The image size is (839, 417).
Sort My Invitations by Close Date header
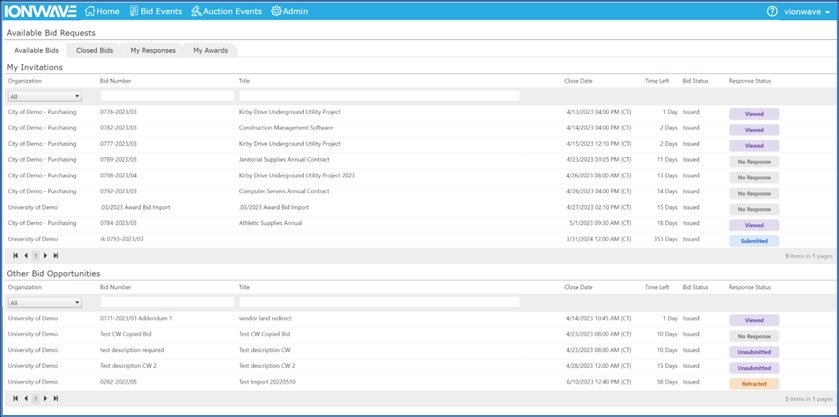(x=578, y=81)
